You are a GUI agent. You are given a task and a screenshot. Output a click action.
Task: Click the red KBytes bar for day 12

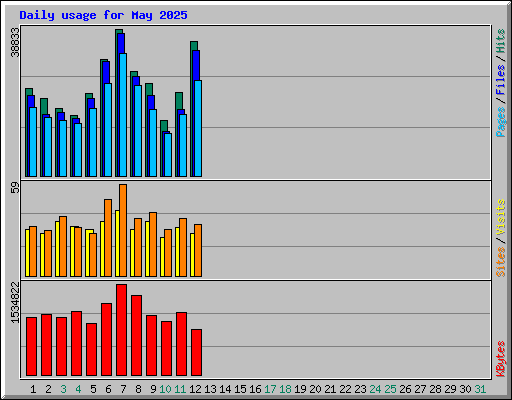click(x=196, y=352)
